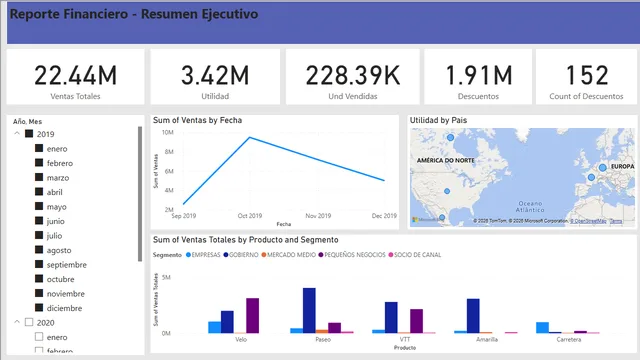The height and width of the screenshot is (360, 640).
Task: Toggle the octubre checkbox
Action: [39, 278]
